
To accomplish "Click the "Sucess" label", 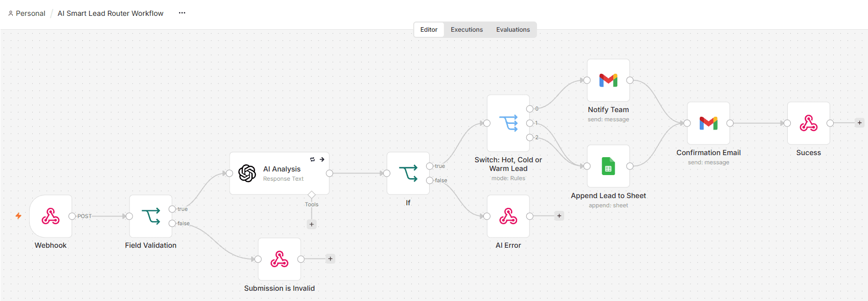I will 809,153.
